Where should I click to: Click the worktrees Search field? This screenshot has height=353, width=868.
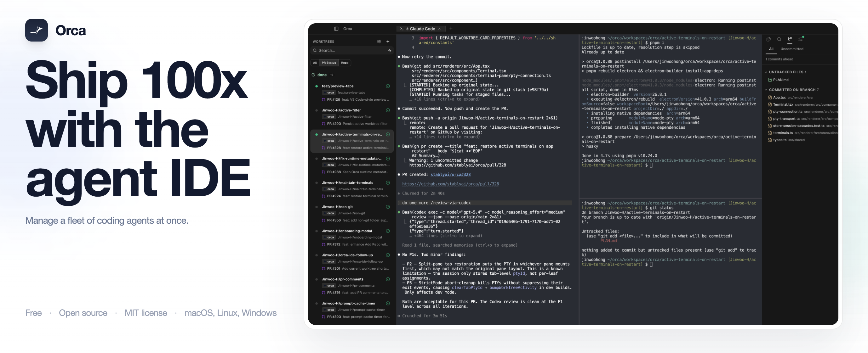pyautogui.click(x=351, y=50)
